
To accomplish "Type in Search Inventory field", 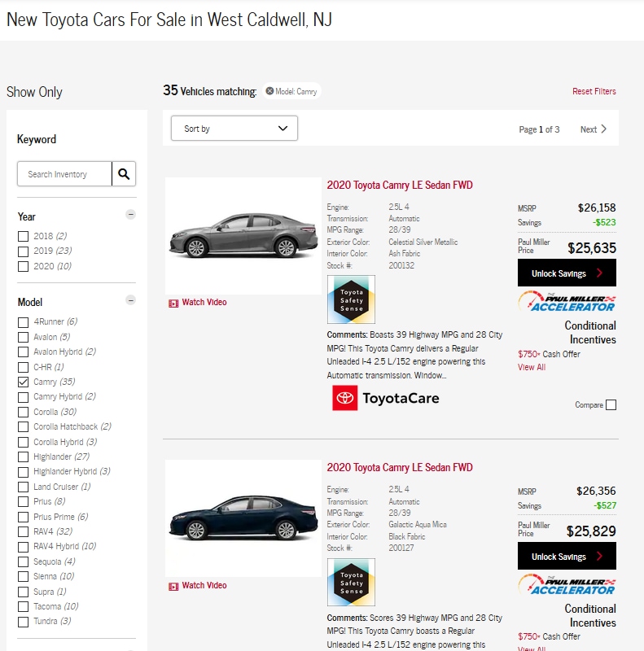I will point(64,174).
